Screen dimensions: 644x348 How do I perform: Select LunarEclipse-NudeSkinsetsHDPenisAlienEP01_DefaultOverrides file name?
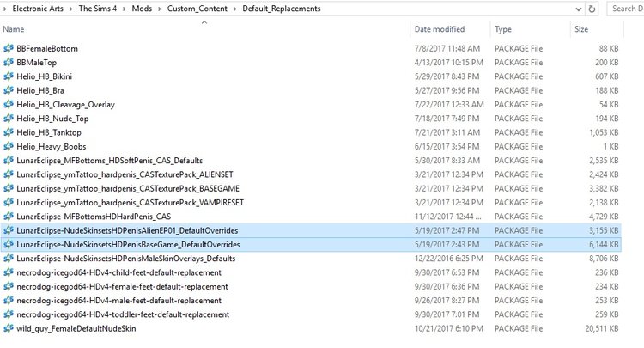coord(127,230)
